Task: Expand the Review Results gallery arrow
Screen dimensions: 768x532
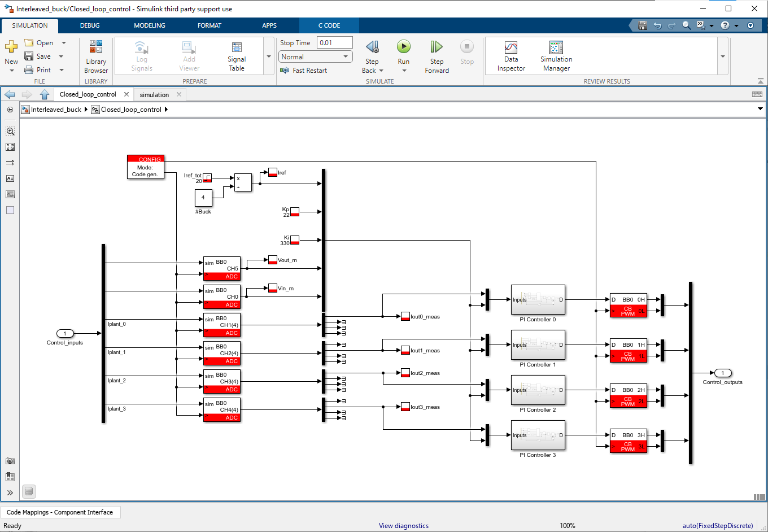Action: point(723,56)
